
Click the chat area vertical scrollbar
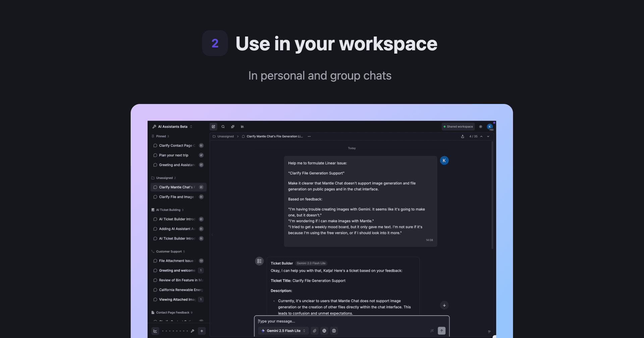492,196
